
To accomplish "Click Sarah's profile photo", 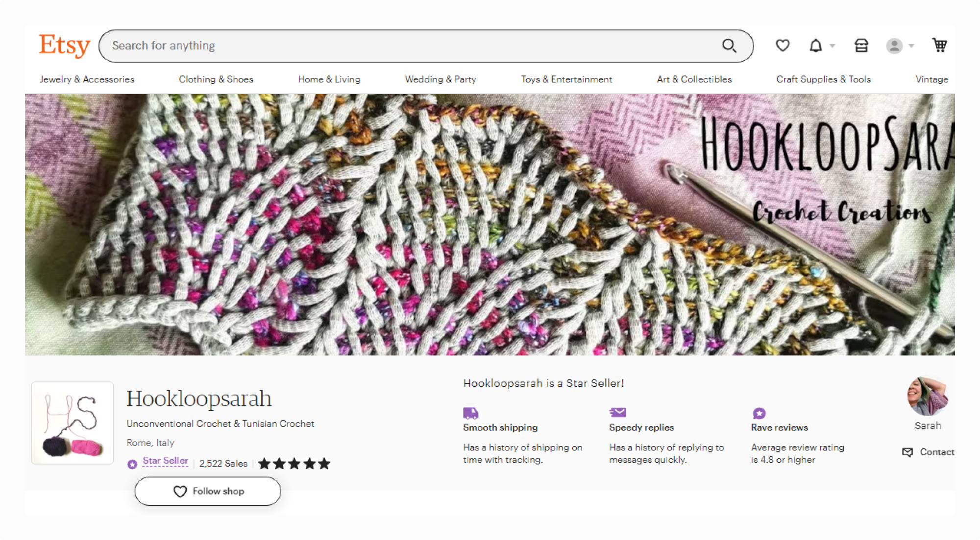I will pos(928,397).
